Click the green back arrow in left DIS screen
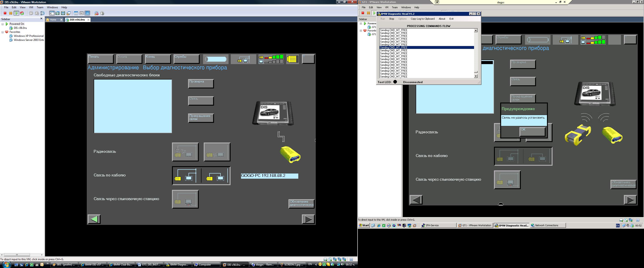Viewport: 644px width, 268px height. pos(94,219)
